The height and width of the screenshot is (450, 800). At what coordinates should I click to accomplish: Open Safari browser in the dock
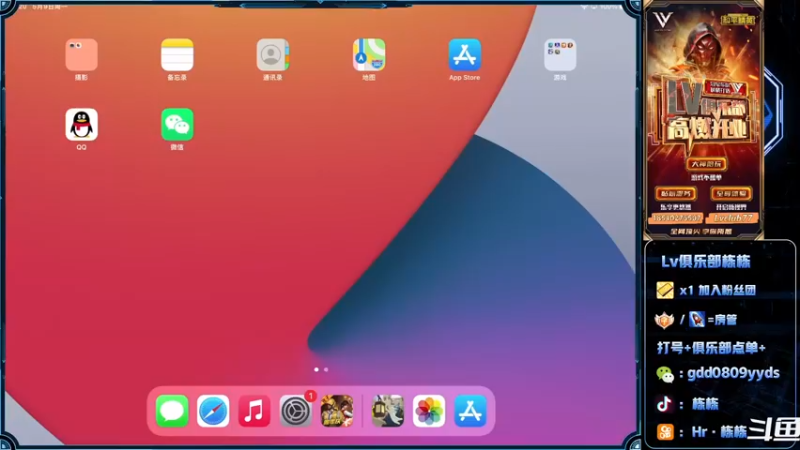(x=213, y=411)
